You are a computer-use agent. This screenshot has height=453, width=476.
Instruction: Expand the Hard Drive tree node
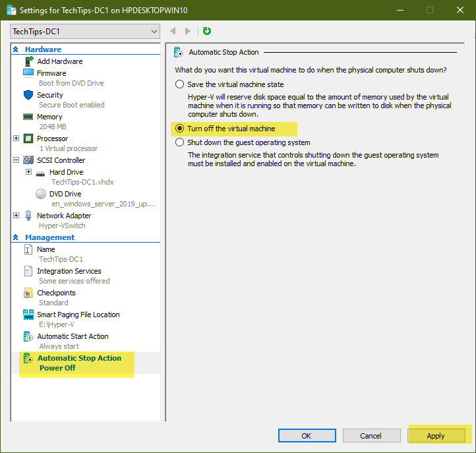28,172
